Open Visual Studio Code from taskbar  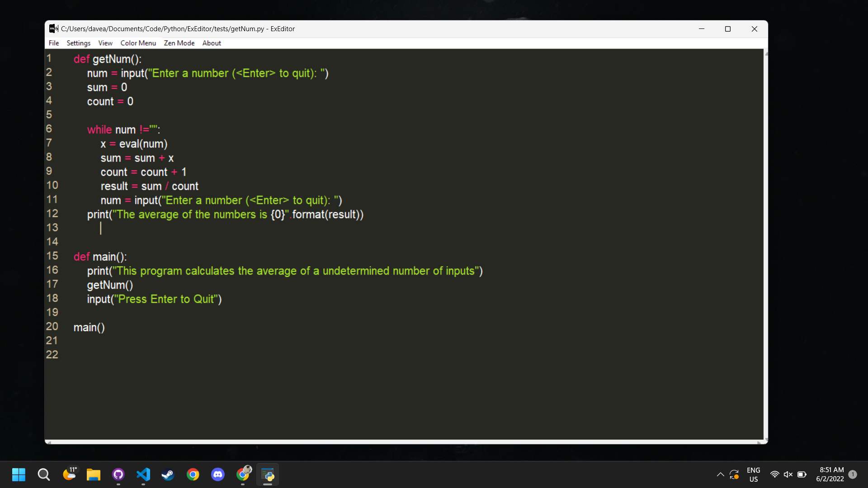[x=143, y=474]
